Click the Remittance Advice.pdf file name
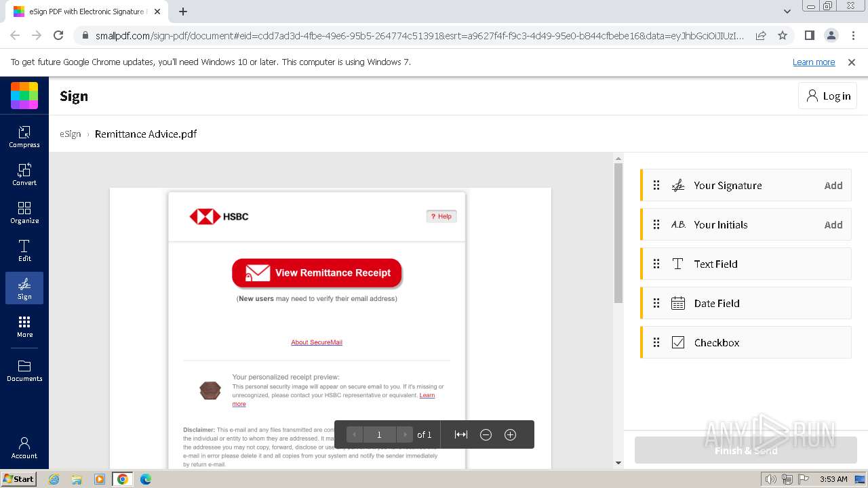Image resolution: width=868 pixels, height=488 pixels. [x=146, y=134]
